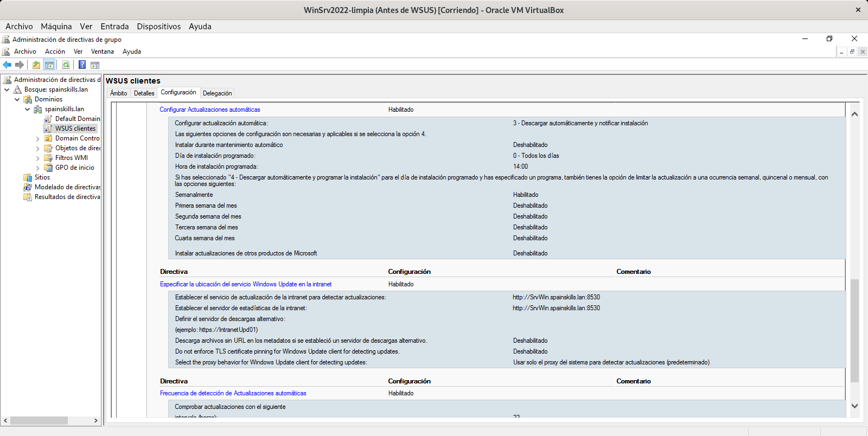Click the Sitios folder icon
The image size is (868, 436).
pyautogui.click(x=28, y=177)
